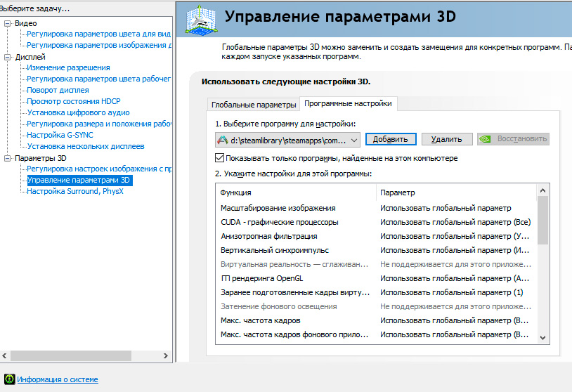Open Информация о системе link
The image size is (572, 392).
58,379
